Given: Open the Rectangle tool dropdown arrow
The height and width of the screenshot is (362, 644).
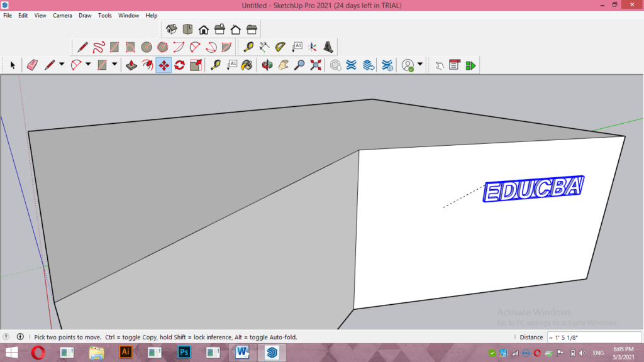Looking at the screenshot, I should pyautogui.click(x=114, y=65).
